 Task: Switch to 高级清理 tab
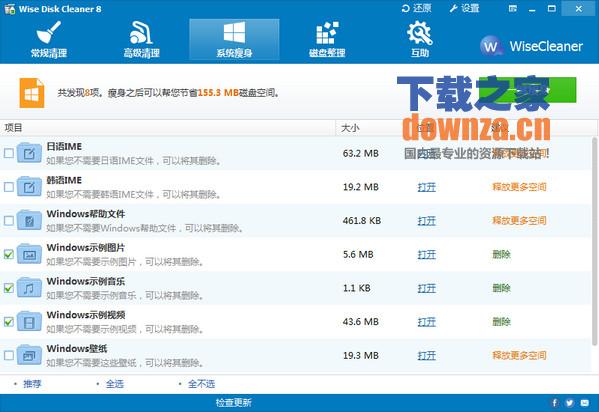(x=141, y=40)
